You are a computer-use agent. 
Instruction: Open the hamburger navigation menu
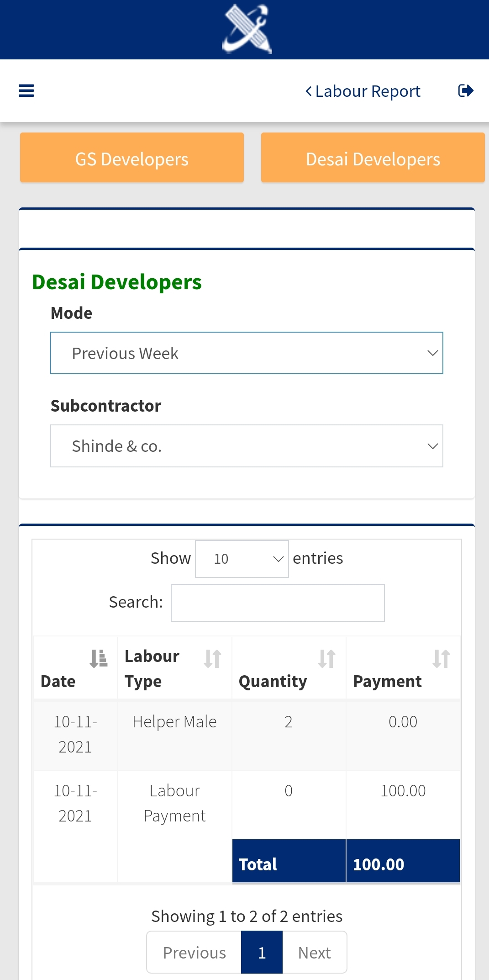pos(26,90)
